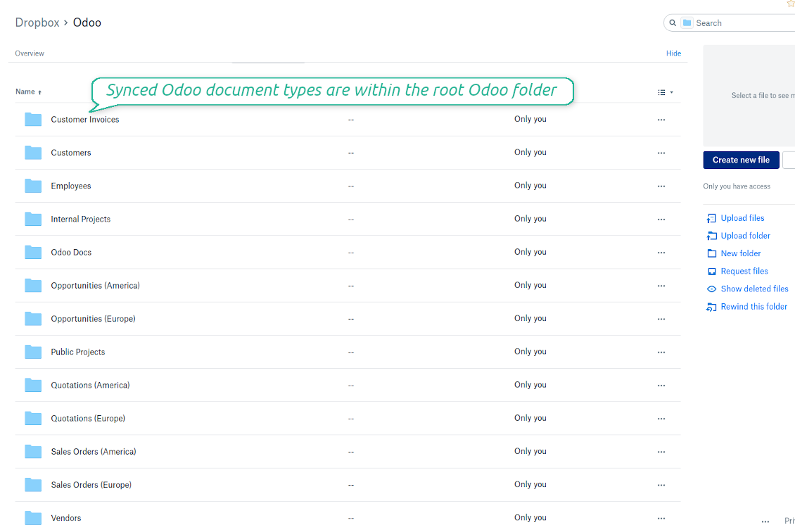795x532 pixels.
Task: Open more options for Sales Orders (America) row
Action: (x=661, y=452)
